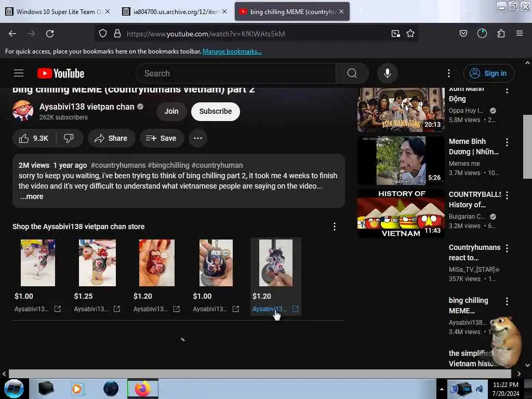
Task: Open the Xóm Mạnh Động video thumbnail
Action: coord(401,110)
